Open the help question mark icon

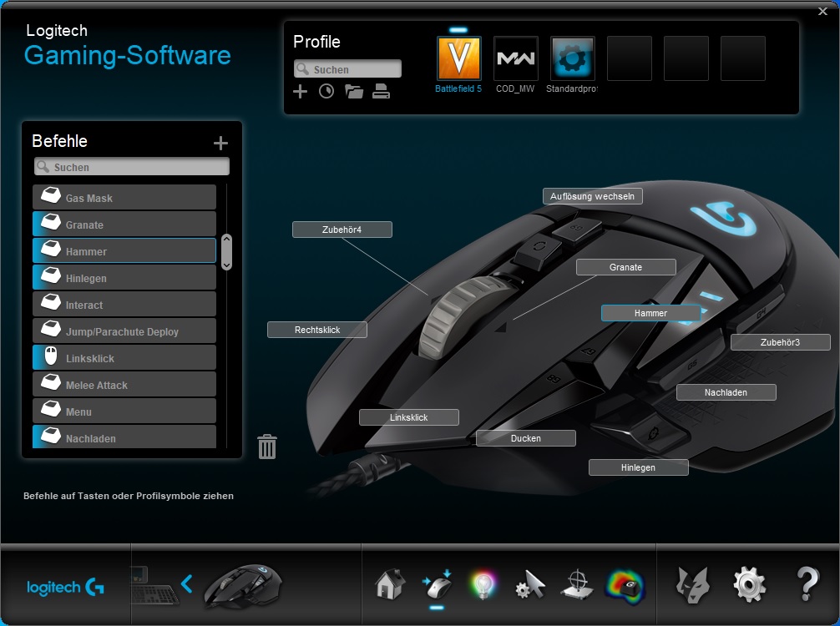(x=807, y=583)
